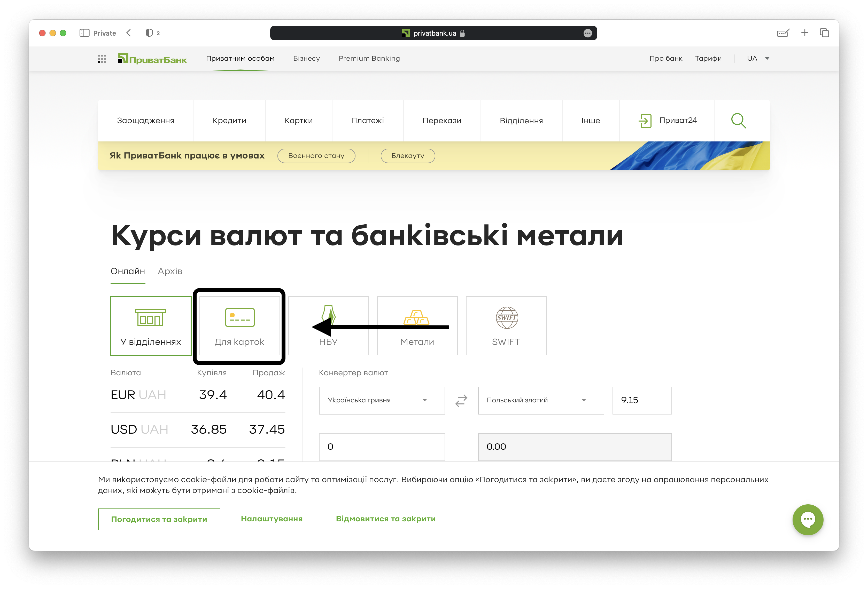The width and height of the screenshot is (868, 589).
Task: Click the new tab plus icon
Action: click(x=804, y=33)
